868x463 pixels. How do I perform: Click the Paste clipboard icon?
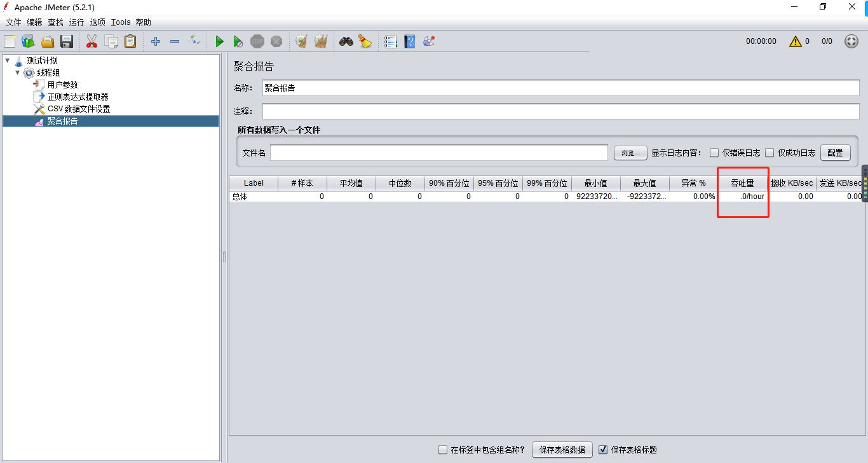[130, 41]
